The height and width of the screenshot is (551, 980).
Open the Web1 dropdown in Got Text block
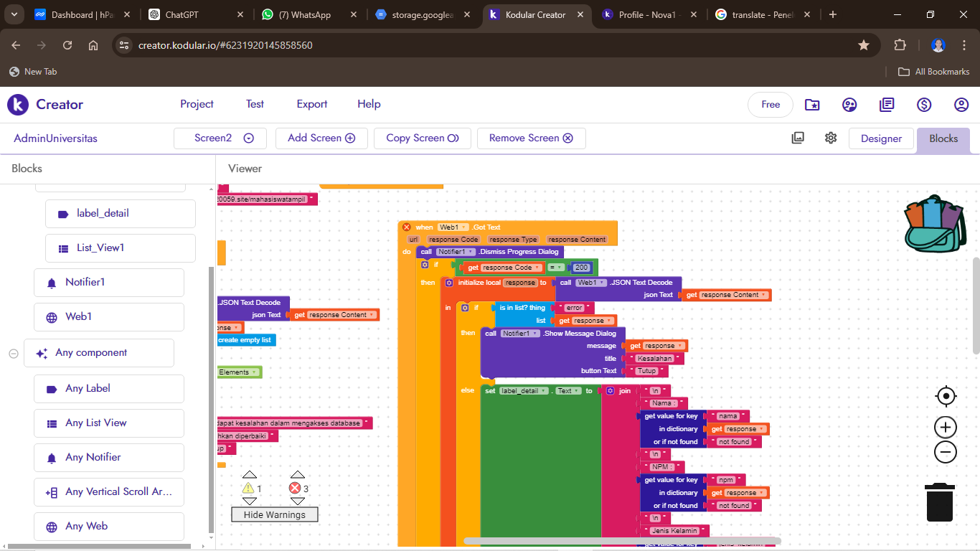[453, 227]
